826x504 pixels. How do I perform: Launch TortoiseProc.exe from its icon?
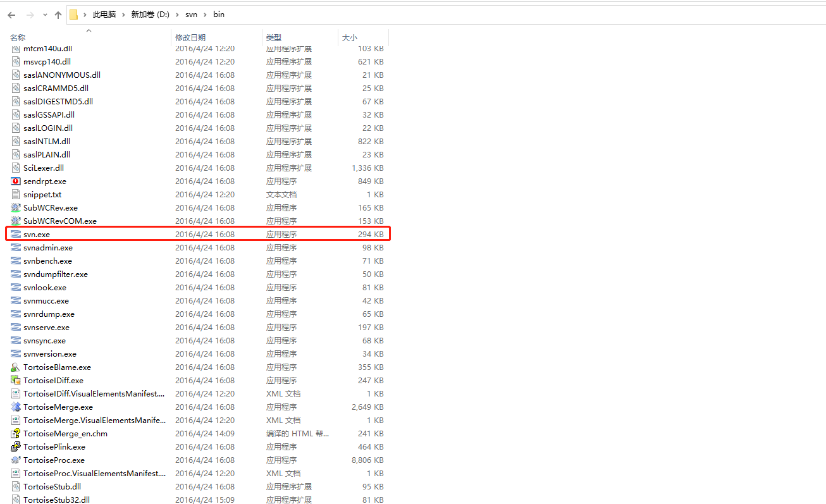coord(15,460)
